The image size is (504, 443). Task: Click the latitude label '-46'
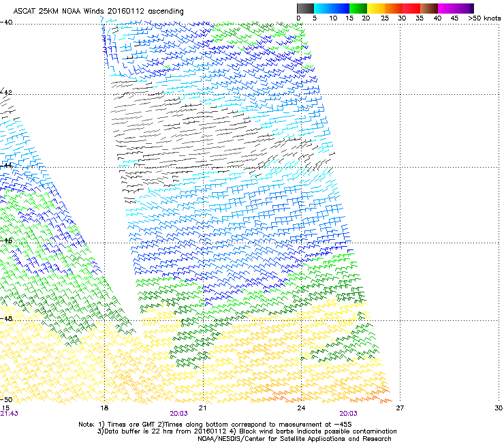click(x=6, y=241)
